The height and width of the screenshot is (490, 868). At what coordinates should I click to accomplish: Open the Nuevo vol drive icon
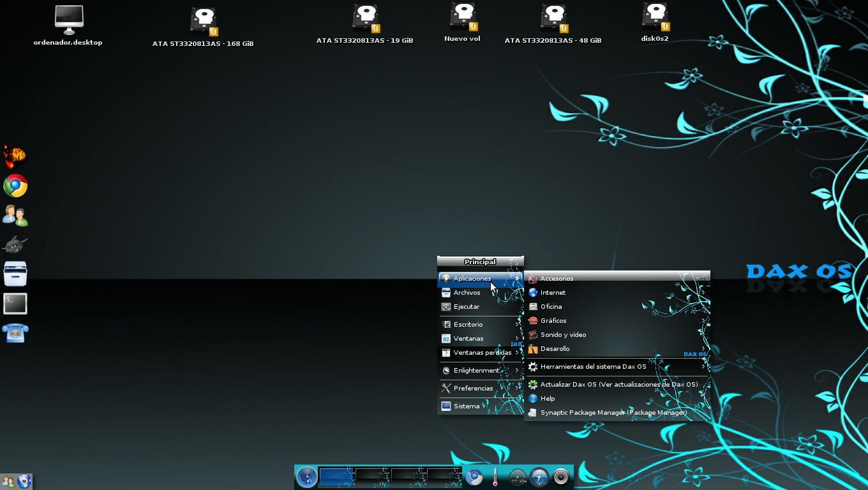(463, 17)
